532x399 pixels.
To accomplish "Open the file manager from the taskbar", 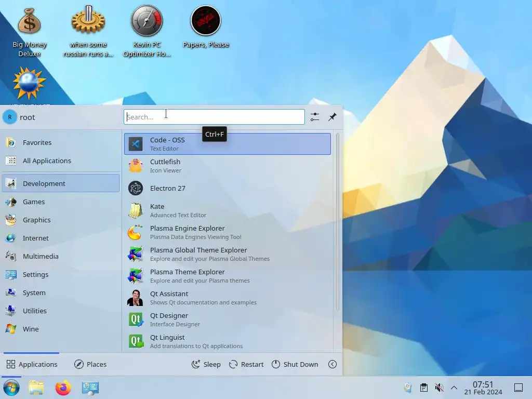I will click(x=36, y=388).
